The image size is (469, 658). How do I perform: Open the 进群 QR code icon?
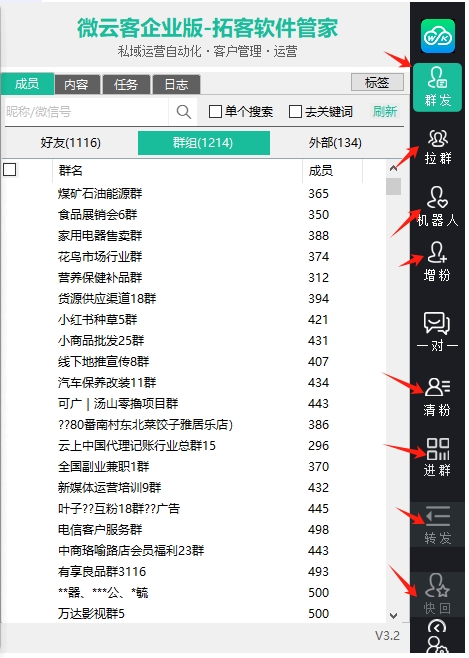pyautogui.click(x=437, y=457)
